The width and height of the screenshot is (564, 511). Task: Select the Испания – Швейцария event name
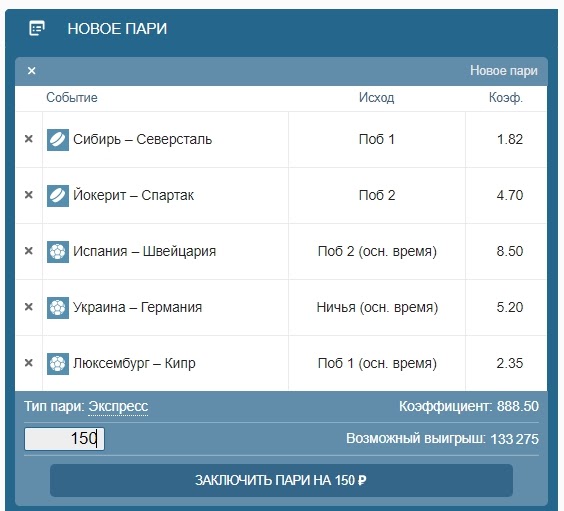point(145,251)
